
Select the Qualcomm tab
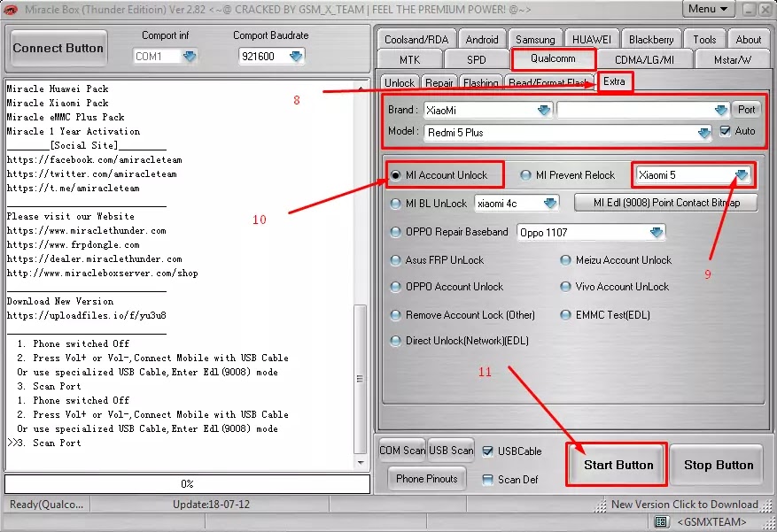pos(553,59)
